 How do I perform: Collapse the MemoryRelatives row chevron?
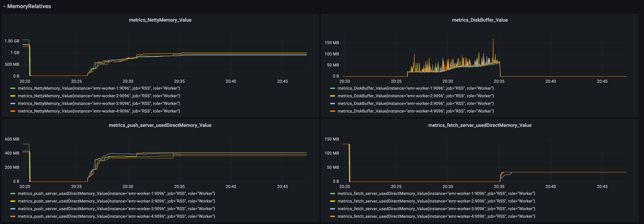pos(4,7)
